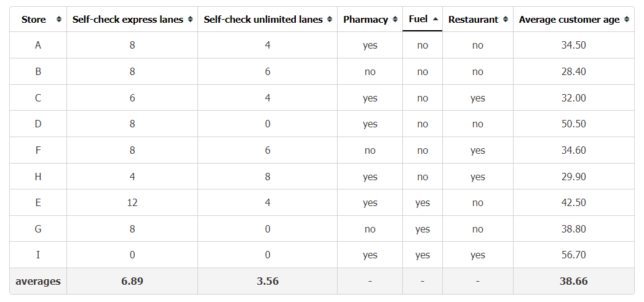Click the sort icon beside Store header

tap(59, 19)
